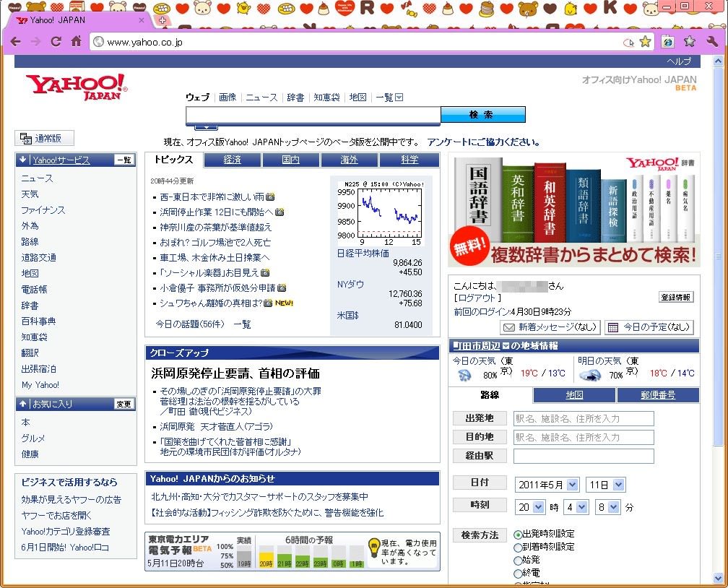Screen dimensions: 728x588
Task: Click the Yahoo! JAPAN logo
Action: (76, 87)
